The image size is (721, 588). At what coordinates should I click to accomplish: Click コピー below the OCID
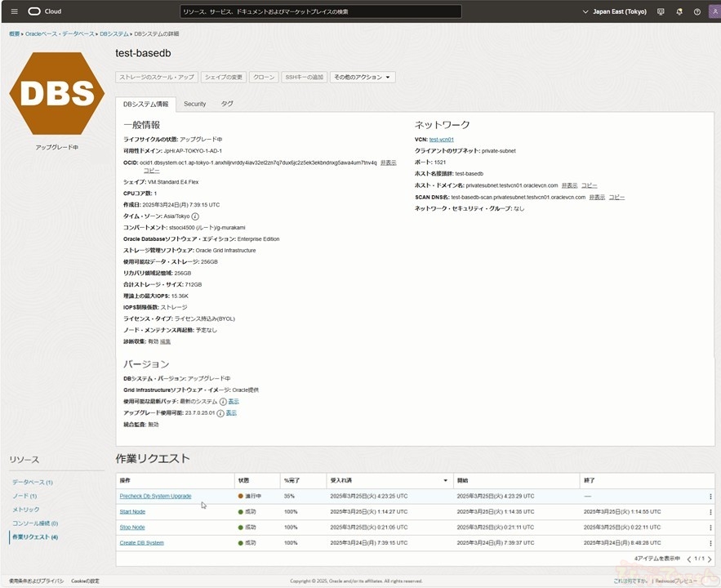tap(151, 171)
